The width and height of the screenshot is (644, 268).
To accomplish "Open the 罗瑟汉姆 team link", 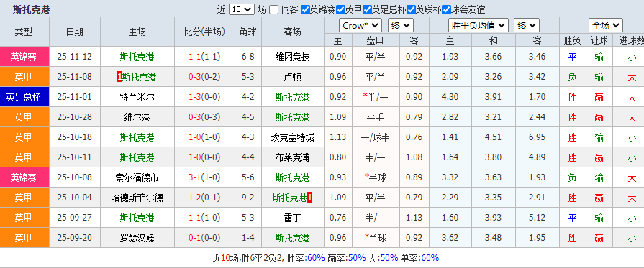I will click(137, 238).
